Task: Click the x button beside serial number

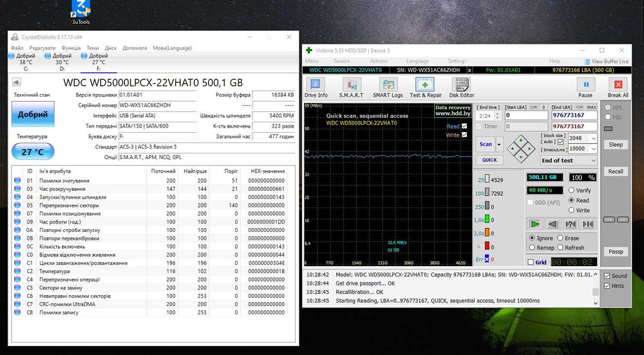Action: [470, 70]
